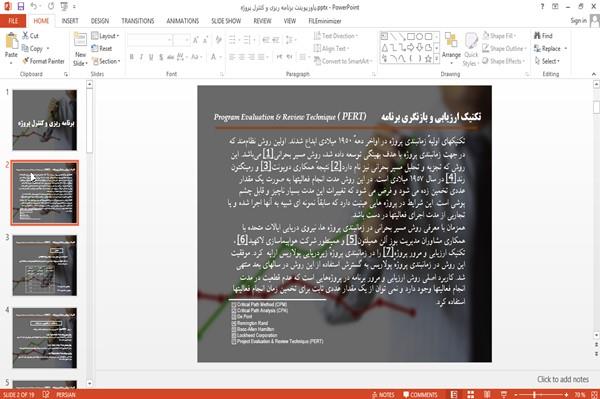Click the Replace command

pos(550,49)
